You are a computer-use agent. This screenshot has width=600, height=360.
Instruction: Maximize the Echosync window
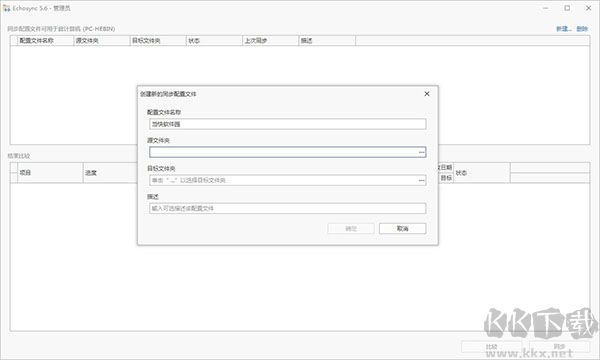(567, 8)
